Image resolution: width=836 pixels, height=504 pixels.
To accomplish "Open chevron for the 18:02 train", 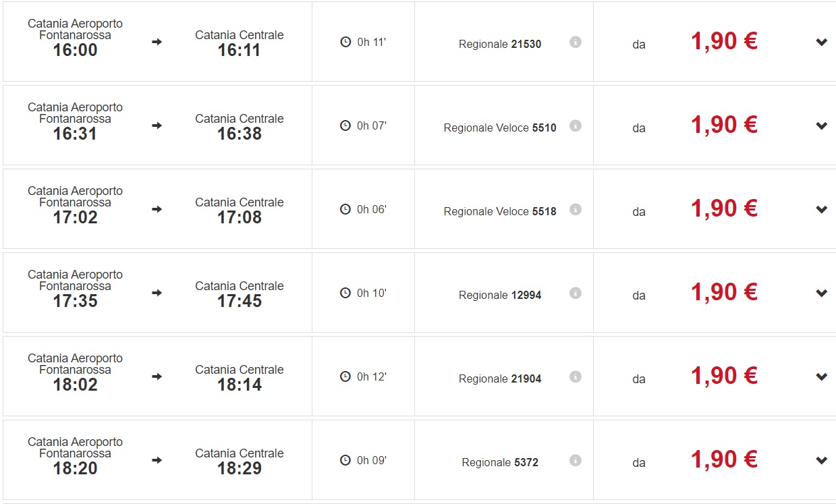I will (821, 376).
